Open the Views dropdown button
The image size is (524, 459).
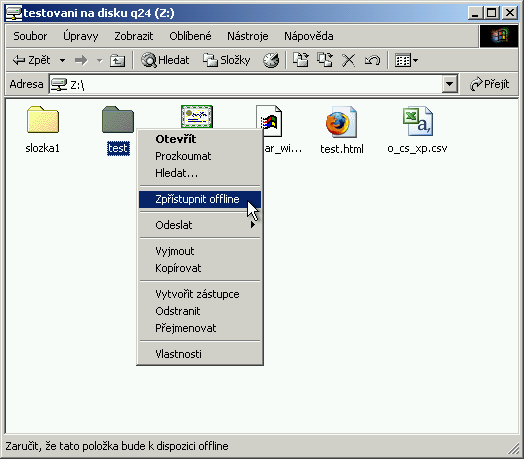point(406,61)
